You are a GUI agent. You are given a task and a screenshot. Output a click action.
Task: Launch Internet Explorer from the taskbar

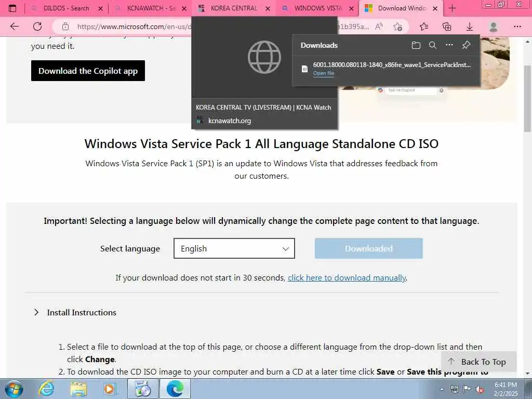pyautogui.click(x=46, y=389)
